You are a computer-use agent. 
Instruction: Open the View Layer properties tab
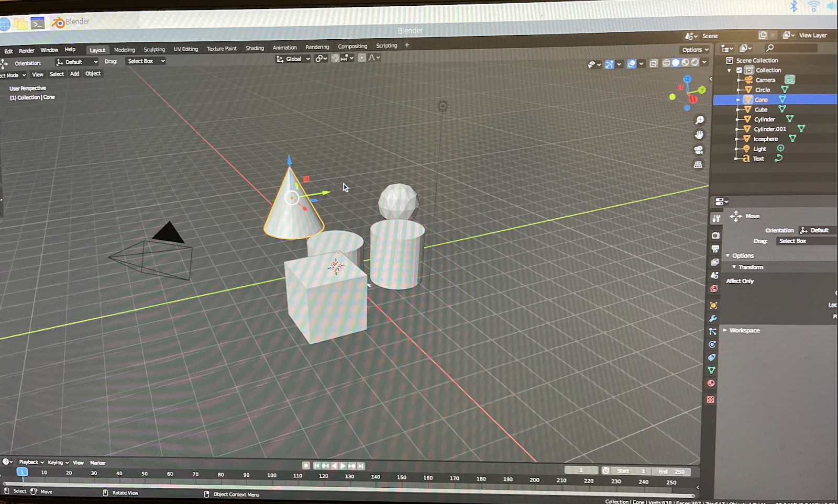[715, 262]
